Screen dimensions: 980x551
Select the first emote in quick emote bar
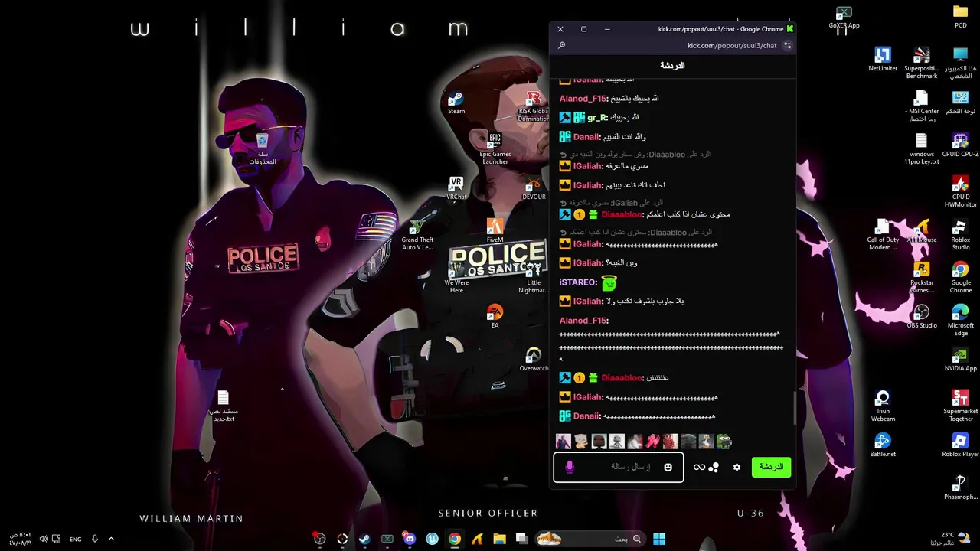(563, 442)
